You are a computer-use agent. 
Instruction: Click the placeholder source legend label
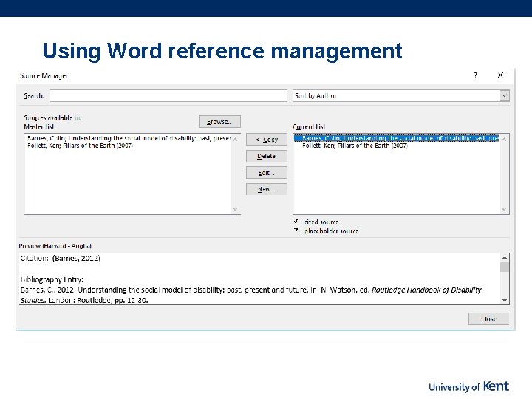(332, 231)
